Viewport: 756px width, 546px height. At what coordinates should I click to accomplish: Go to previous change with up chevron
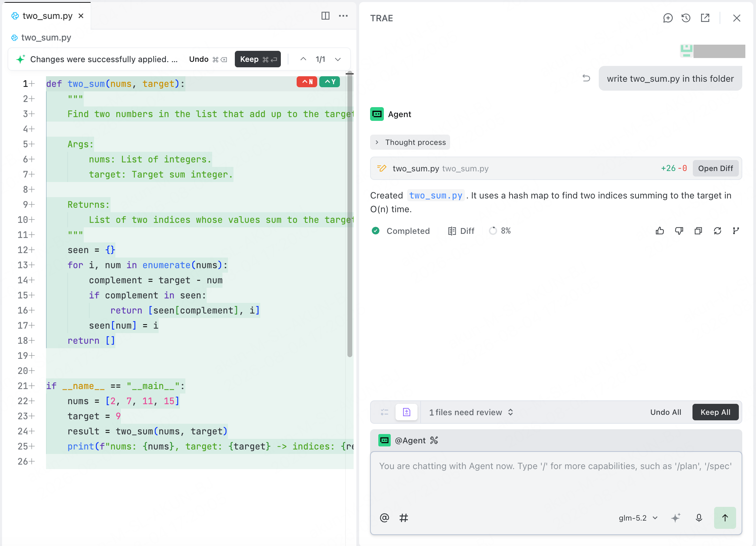[303, 59]
